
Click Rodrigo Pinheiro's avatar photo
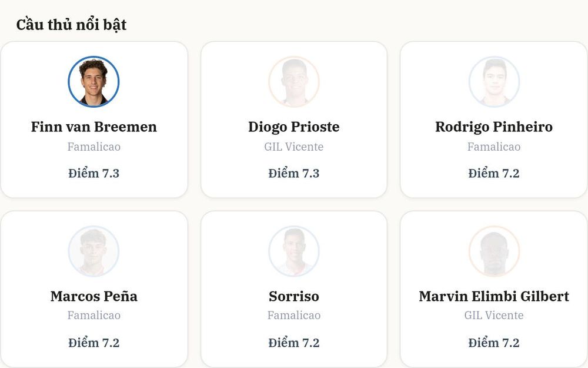click(x=494, y=81)
